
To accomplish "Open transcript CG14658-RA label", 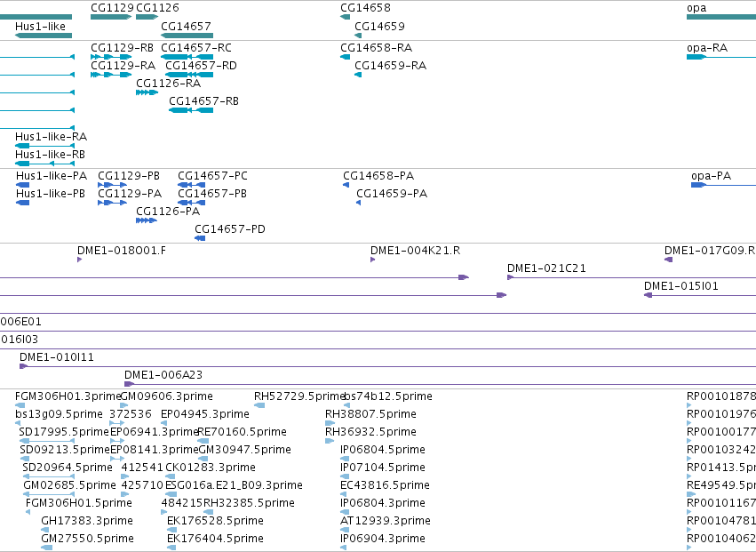I will (377, 48).
